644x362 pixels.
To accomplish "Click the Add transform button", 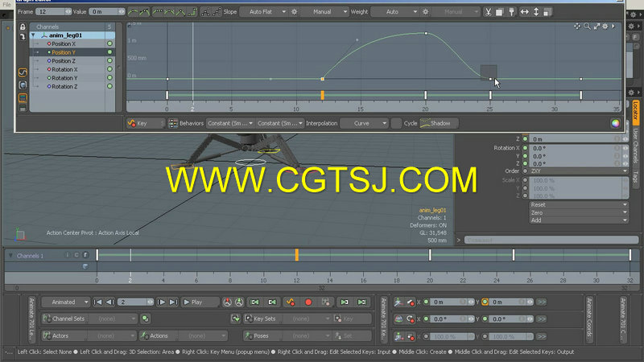I will (x=579, y=220).
